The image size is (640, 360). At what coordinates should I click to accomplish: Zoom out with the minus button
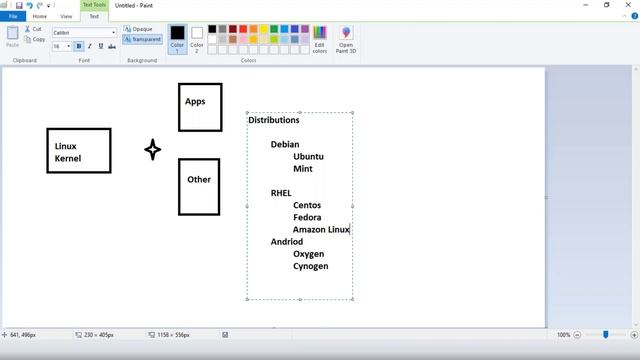[577, 335]
